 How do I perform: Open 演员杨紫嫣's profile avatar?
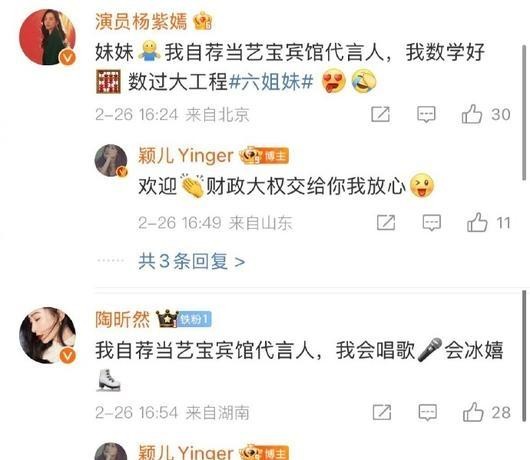coord(47,37)
